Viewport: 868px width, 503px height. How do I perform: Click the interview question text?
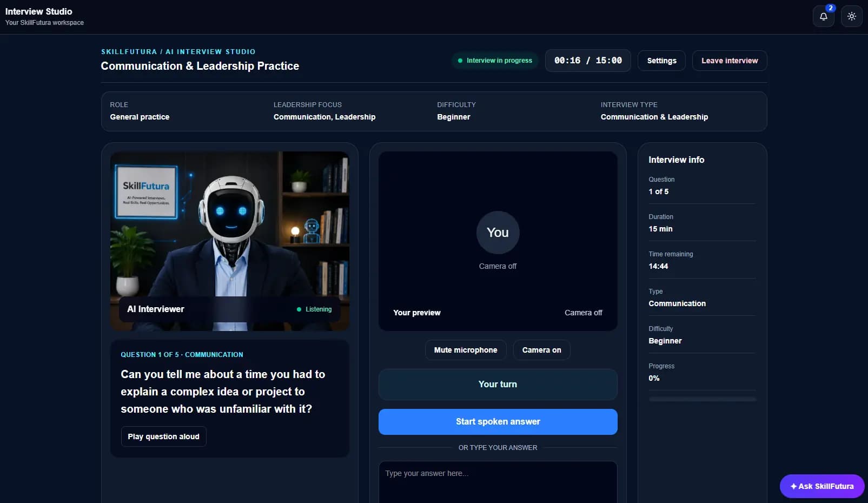coord(223,392)
